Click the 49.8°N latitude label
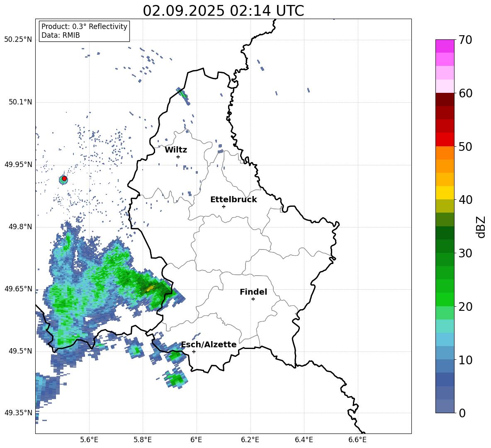Image resolution: width=491 pixels, height=448 pixels. (20, 227)
